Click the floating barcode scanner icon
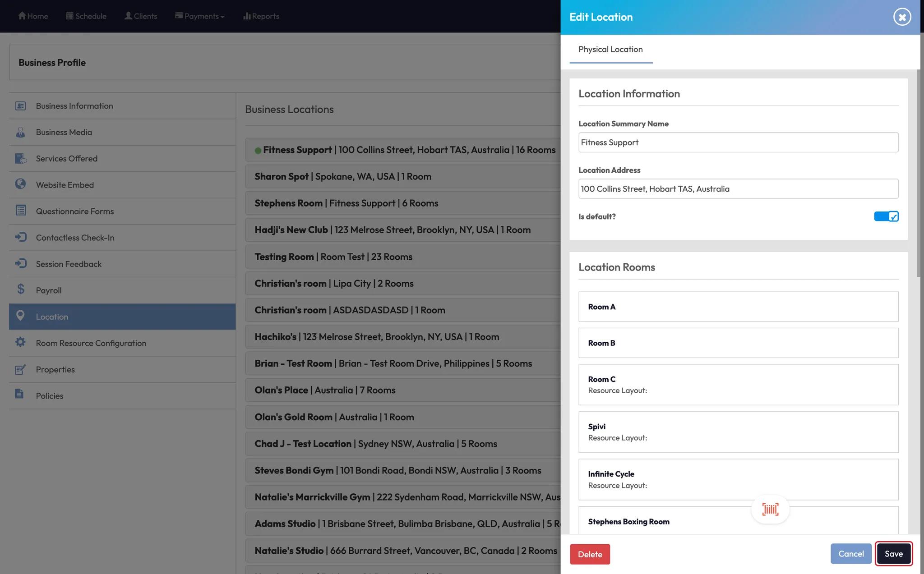 (770, 510)
